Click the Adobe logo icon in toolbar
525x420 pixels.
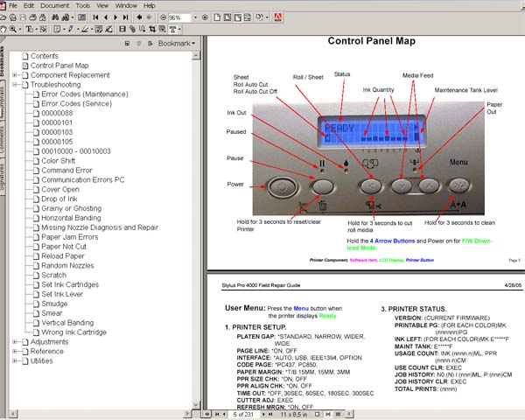pyautogui.click(x=278, y=17)
